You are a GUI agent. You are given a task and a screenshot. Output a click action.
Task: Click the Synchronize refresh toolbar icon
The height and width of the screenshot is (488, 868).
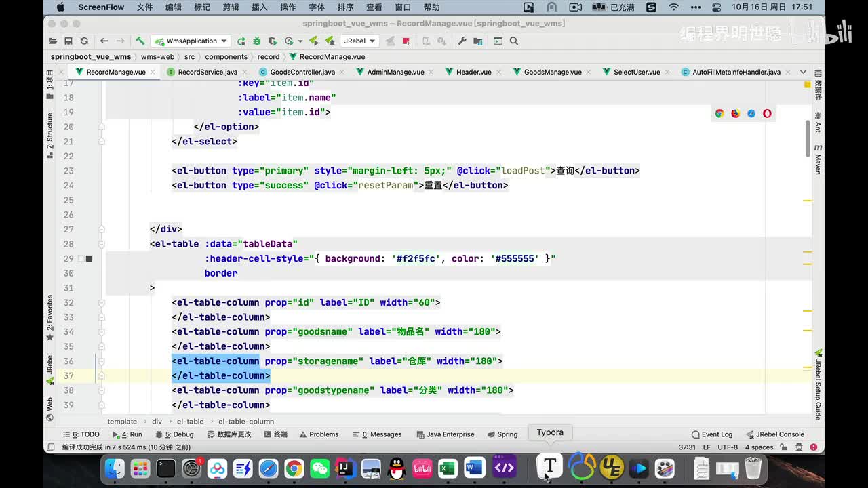[84, 41]
